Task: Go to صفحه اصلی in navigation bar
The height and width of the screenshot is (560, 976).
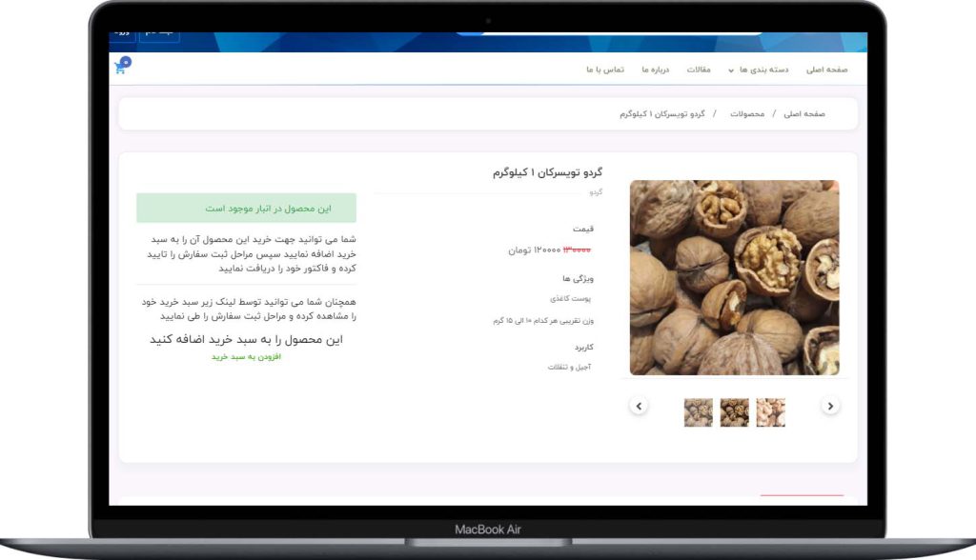Action: pos(826,70)
